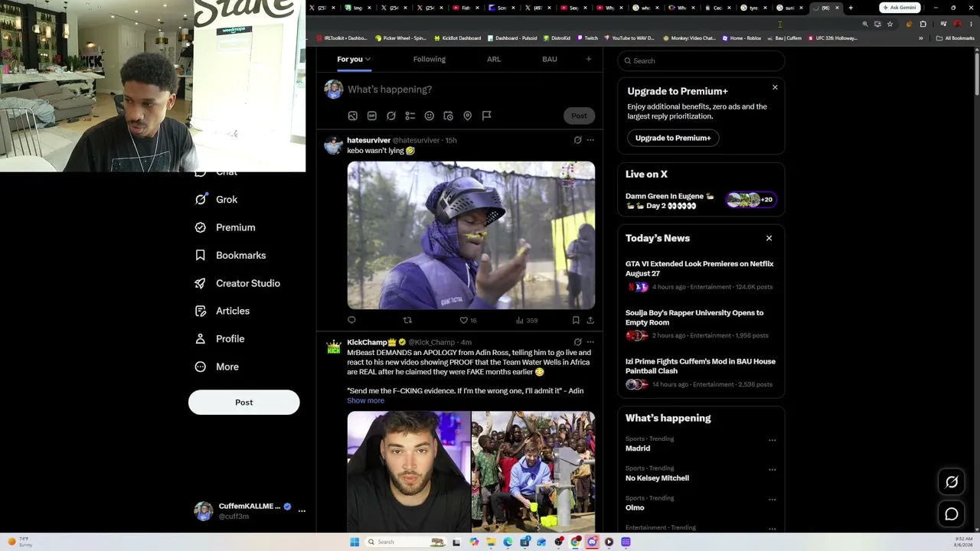Open Grok action on hatesurviver's post
The image size is (980, 551).
[x=578, y=140]
